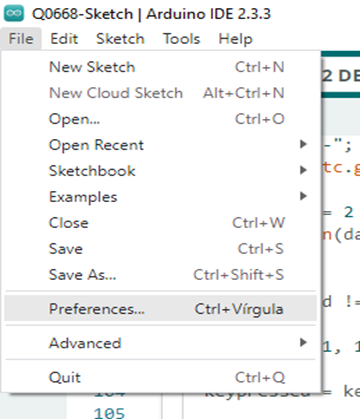Select the Open... menu entry
The height and width of the screenshot is (419, 360).
tap(160, 119)
